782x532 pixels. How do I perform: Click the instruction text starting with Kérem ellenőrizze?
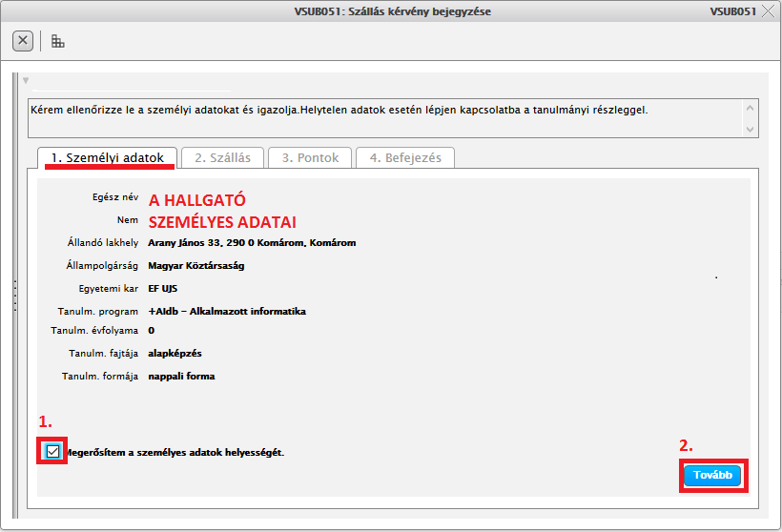point(339,110)
